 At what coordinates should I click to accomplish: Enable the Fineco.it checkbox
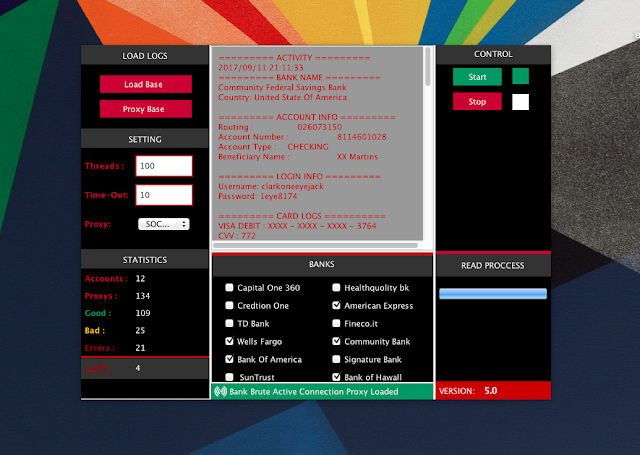click(336, 324)
